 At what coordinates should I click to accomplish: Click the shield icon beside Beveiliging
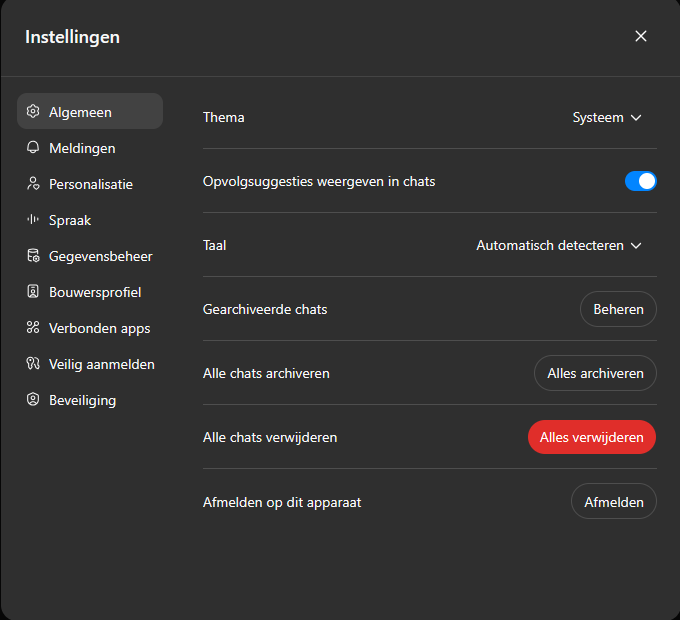click(x=33, y=399)
